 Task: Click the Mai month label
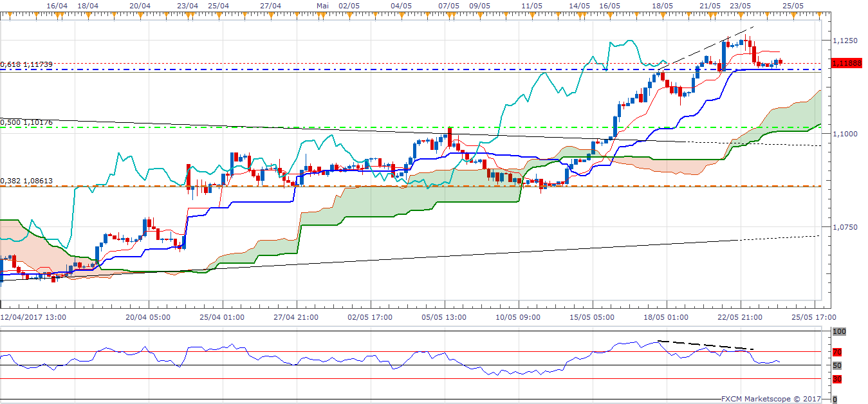click(322, 5)
